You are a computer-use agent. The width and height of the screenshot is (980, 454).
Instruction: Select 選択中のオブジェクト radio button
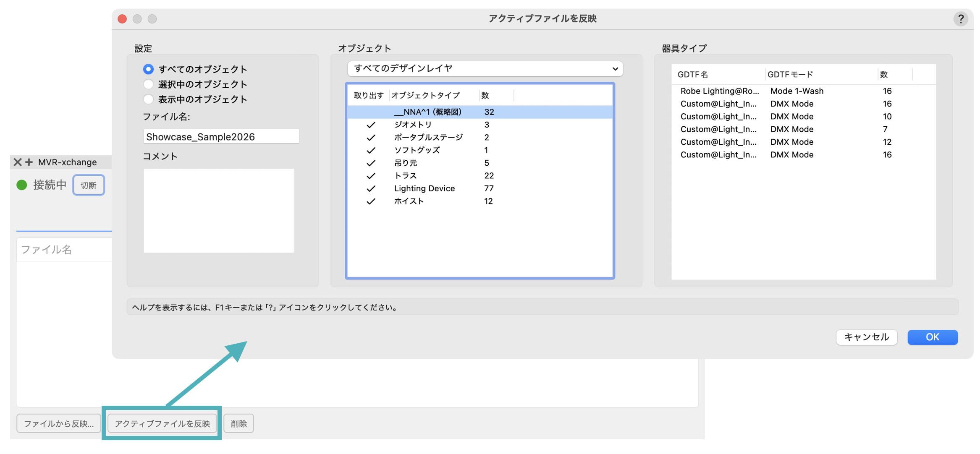[x=148, y=84]
